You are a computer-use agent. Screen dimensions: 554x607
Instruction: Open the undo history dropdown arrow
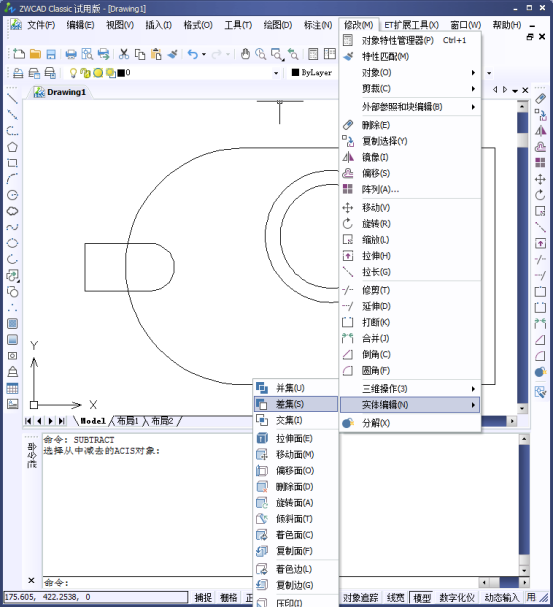204,54
